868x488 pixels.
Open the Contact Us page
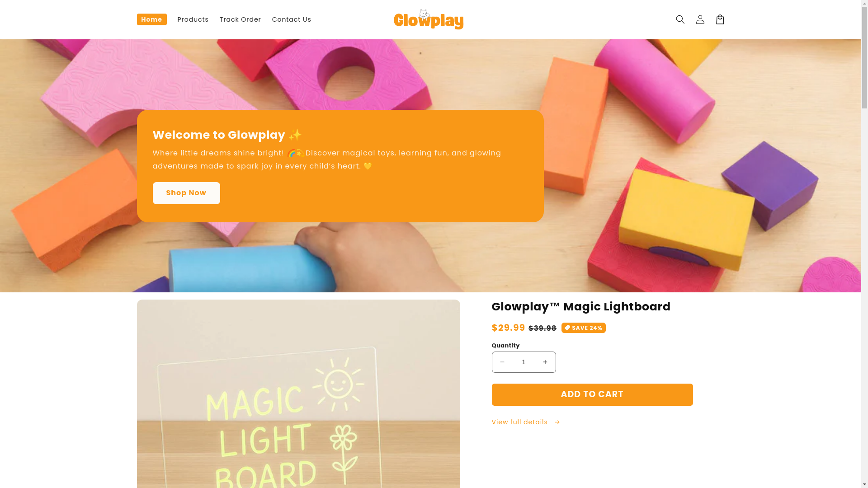coord(292,19)
